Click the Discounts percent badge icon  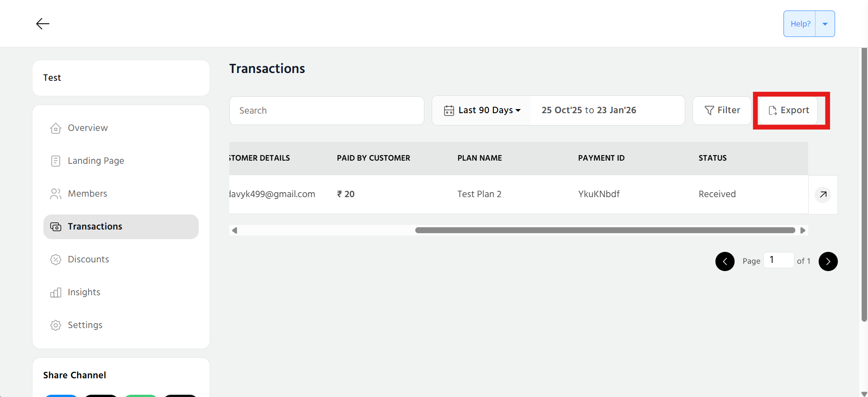pos(56,260)
